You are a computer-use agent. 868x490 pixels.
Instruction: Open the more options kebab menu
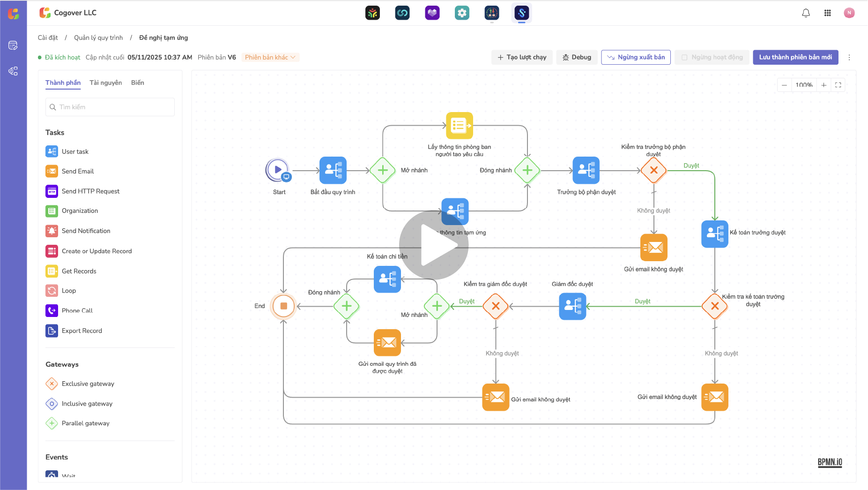pos(849,57)
